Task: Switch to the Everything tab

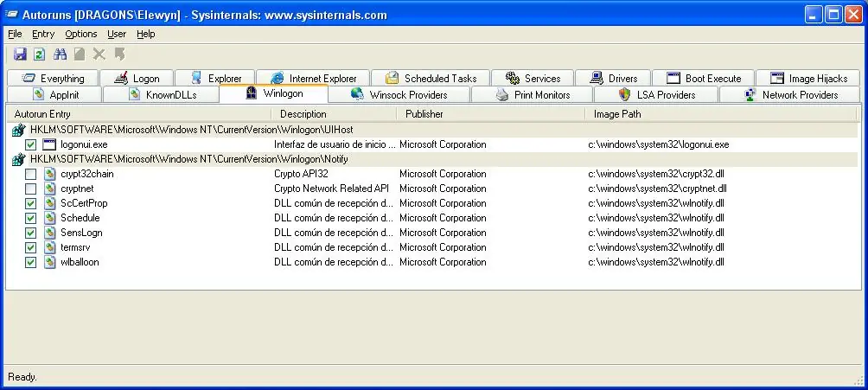Action: (x=53, y=78)
